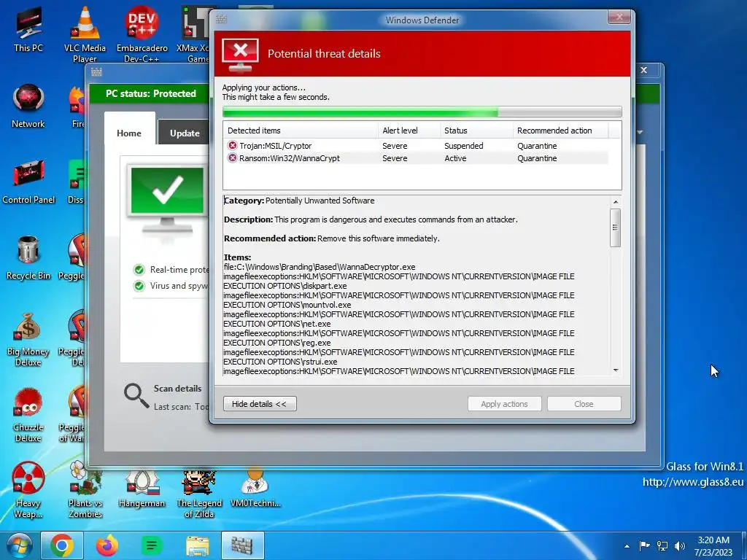Click Real-time protection green check icon

click(x=139, y=270)
